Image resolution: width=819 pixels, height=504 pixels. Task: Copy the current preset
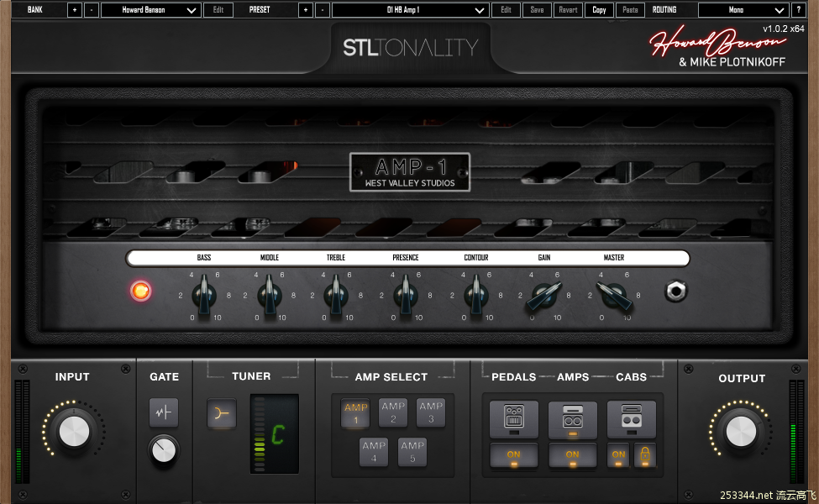pyautogui.click(x=599, y=10)
